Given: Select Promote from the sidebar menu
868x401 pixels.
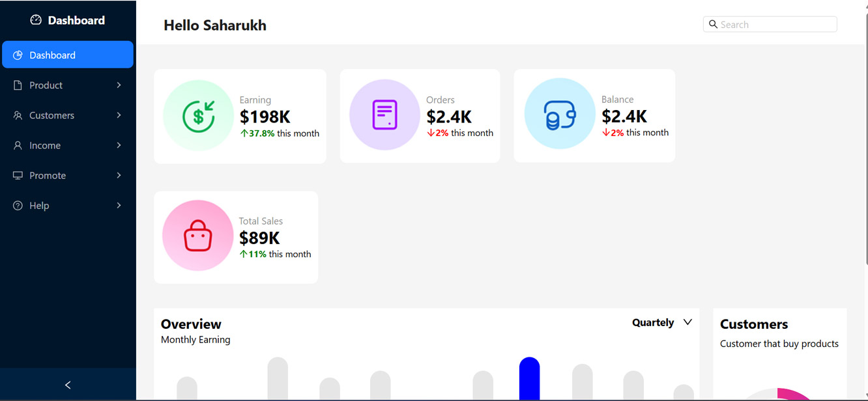Looking at the screenshot, I should pyautogui.click(x=47, y=175).
